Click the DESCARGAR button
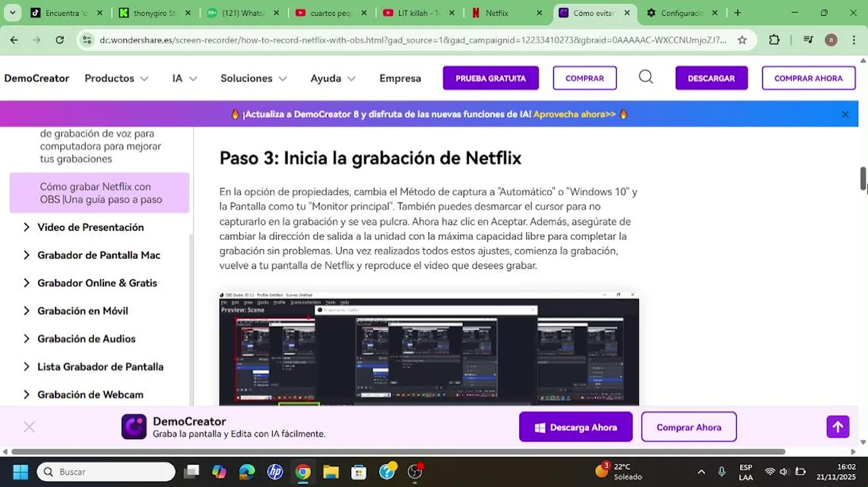Viewport: 868px width, 487px height. click(711, 78)
